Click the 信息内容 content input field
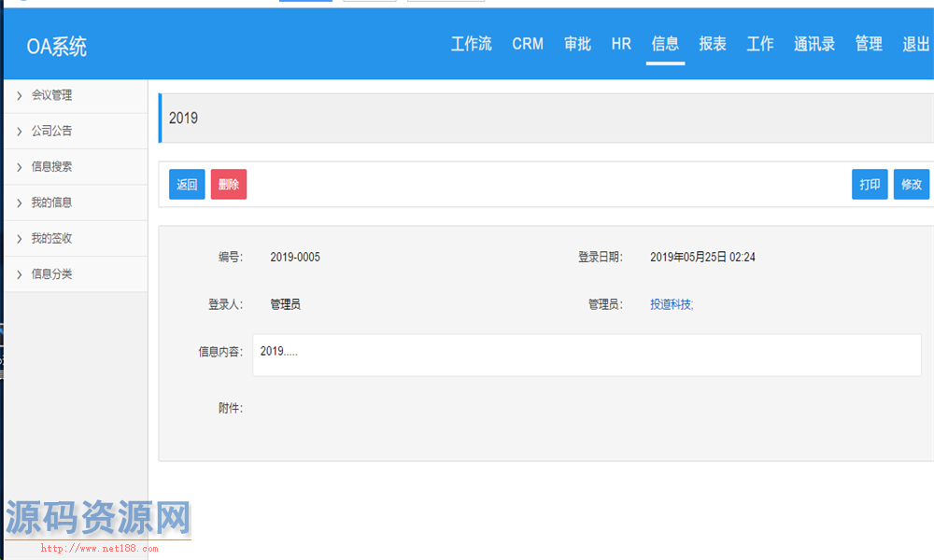This screenshot has height=560, width=934. click(587, 355)
